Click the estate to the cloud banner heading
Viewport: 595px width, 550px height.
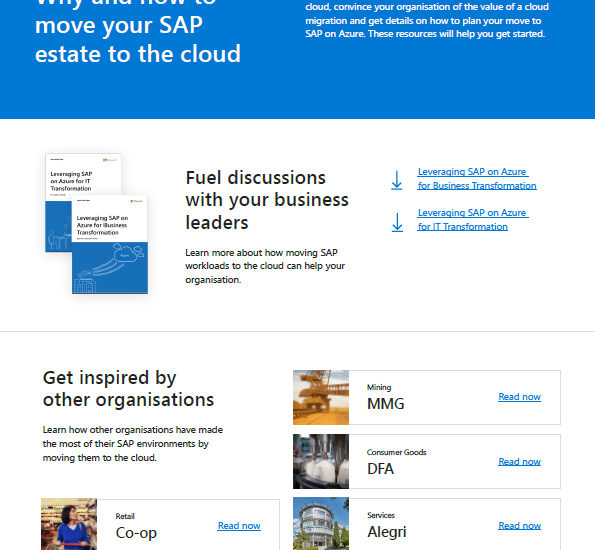pos(138,54)
